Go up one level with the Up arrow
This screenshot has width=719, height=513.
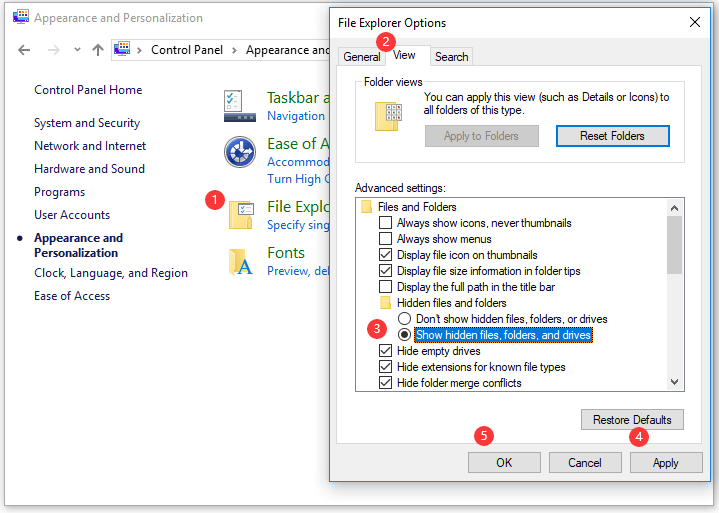pos(97,50)
